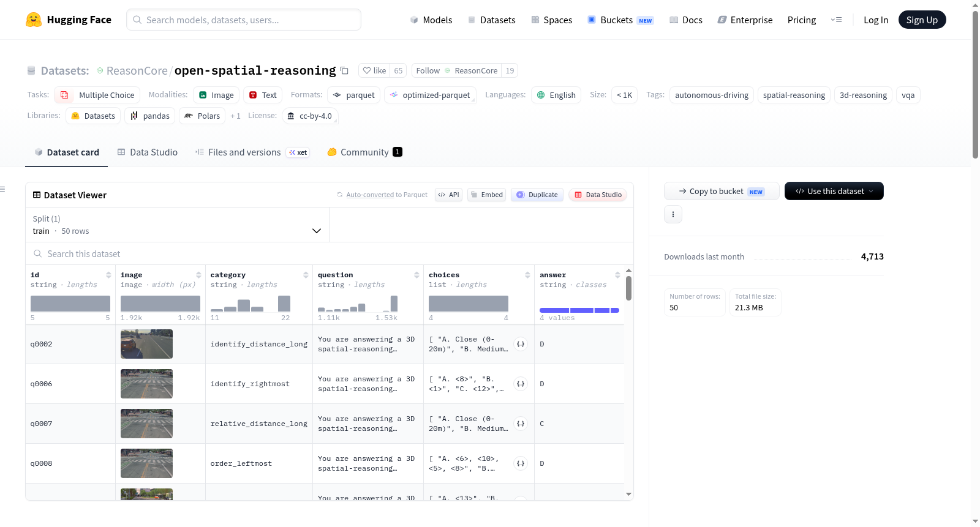Viewport: 980px width, 527px height.
Task: Filter by the Text modality tag
Action: pos(263,95)
